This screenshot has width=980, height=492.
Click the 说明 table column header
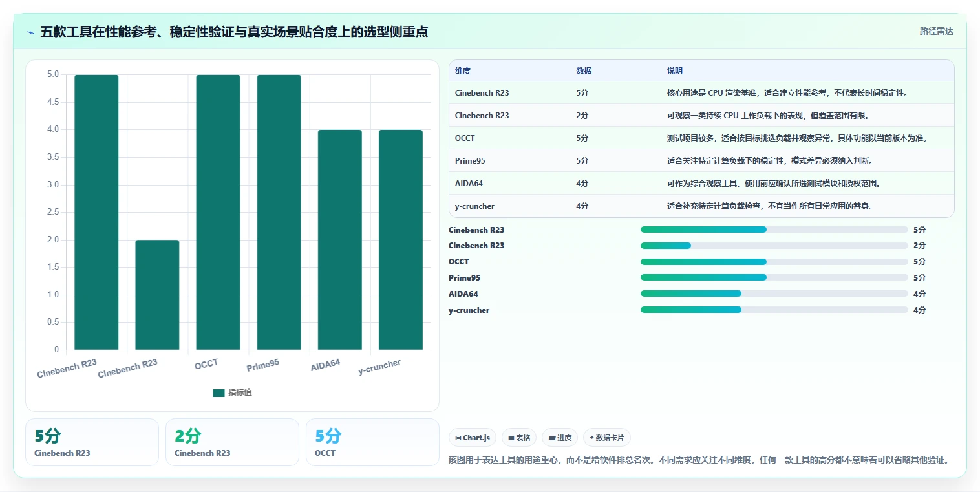click(675, 71)
